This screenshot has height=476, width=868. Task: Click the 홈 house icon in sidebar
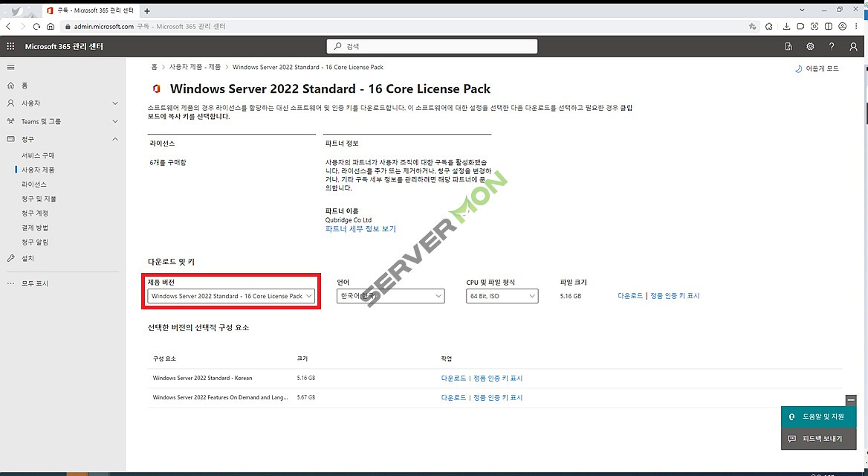(10, 86)
